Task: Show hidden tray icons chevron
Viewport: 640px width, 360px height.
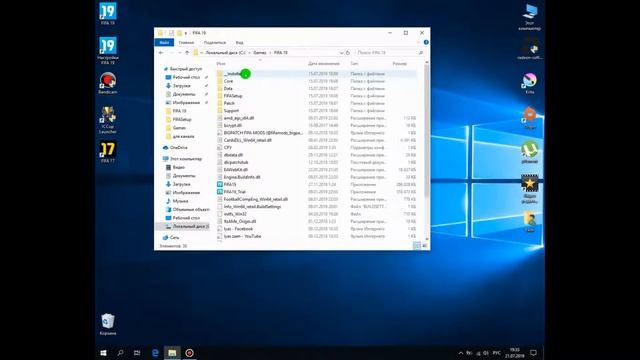Action: click(461, 353)
